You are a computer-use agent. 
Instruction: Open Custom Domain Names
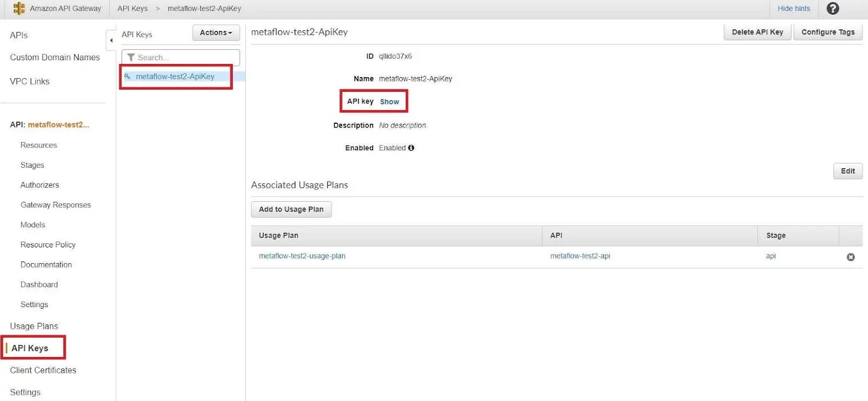(55, 58)
